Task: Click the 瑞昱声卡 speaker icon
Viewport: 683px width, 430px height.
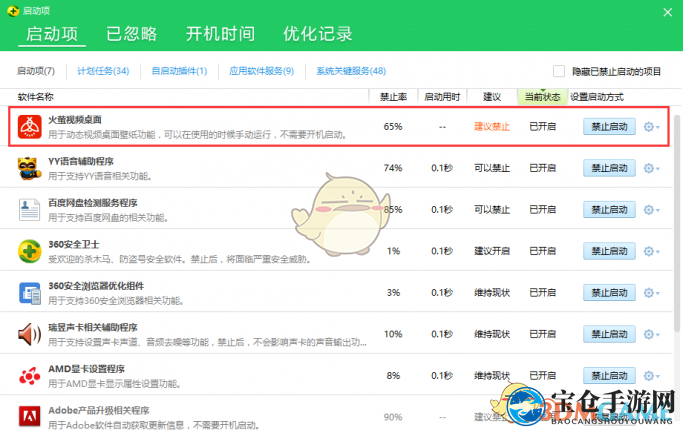Action: point(30,334)
